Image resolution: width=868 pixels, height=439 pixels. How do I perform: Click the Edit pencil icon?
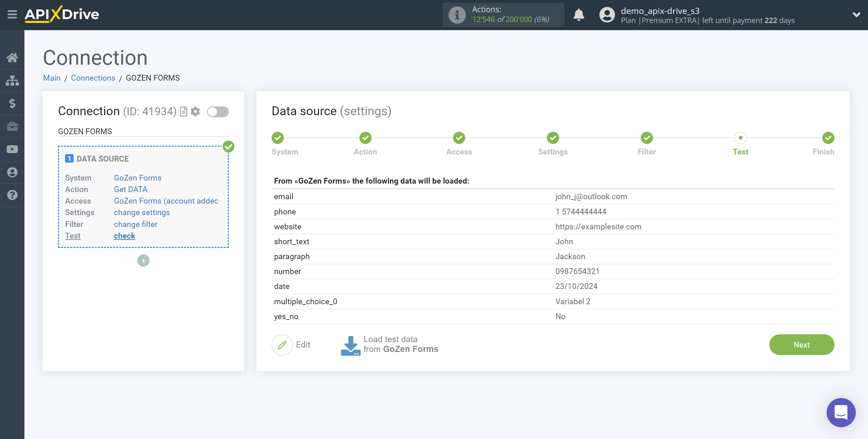(x=282, y=344)
